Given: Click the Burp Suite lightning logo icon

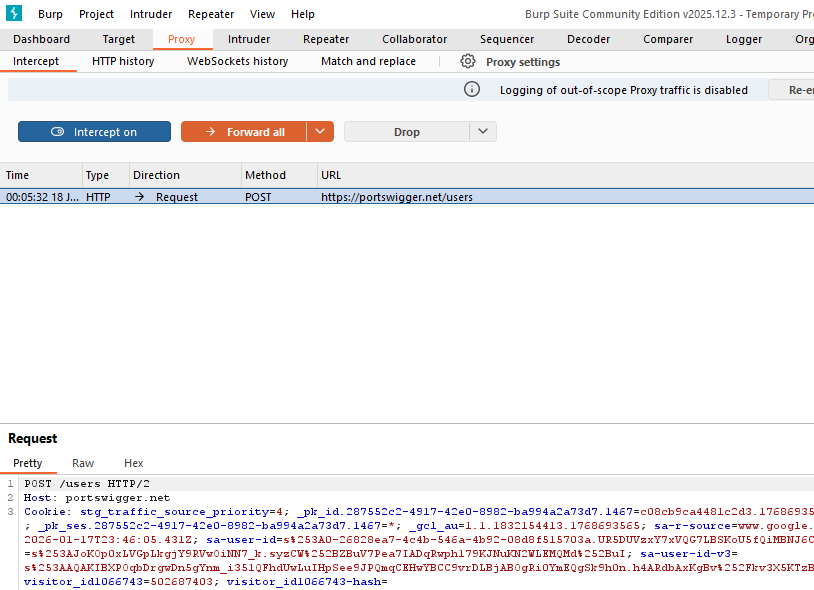Looking at the screenshot, I should coord(14,13).
